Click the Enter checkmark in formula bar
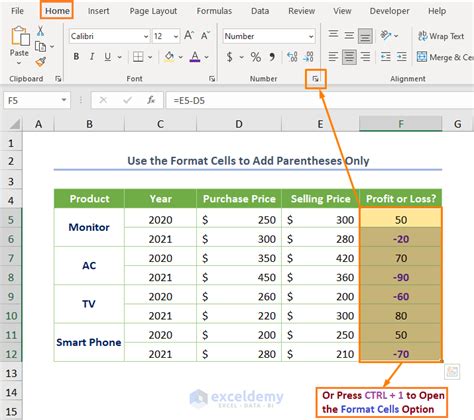 [127, 100]
